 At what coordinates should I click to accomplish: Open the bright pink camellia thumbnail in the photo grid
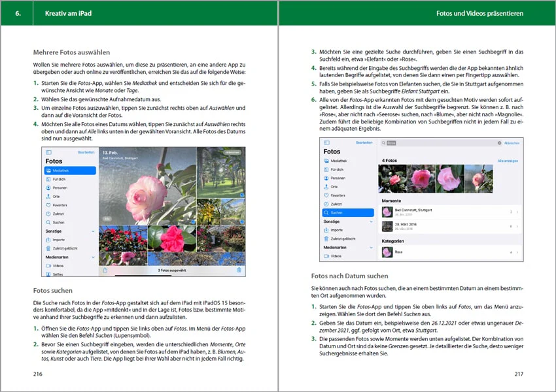point(171,238)
